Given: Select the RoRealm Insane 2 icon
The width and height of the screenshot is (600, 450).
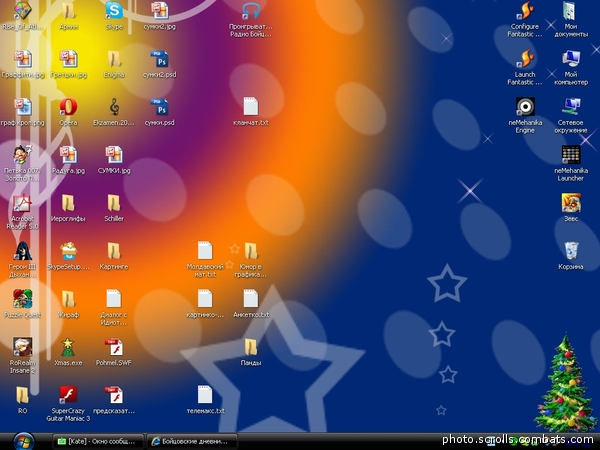Looking at the screenshot, I should click(x=23, y=347).
